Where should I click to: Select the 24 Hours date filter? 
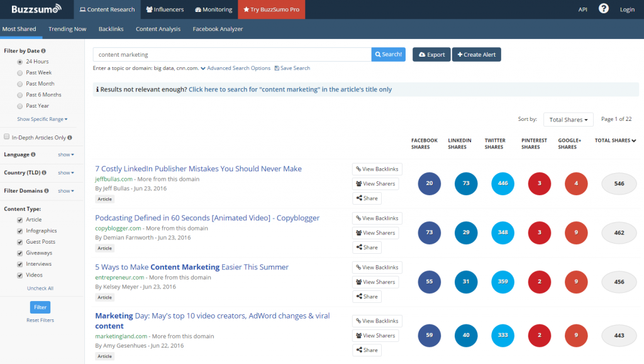(x=19, y=62)
